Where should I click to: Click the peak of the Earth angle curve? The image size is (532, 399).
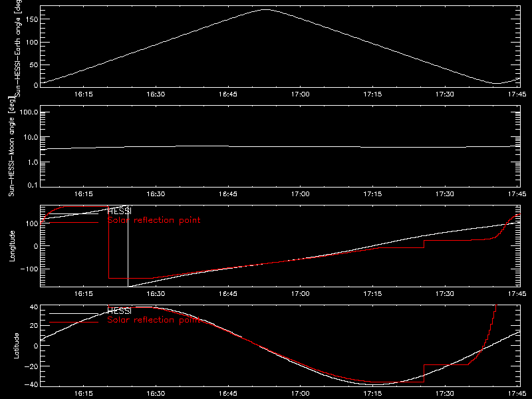click(x=265, y=10)
